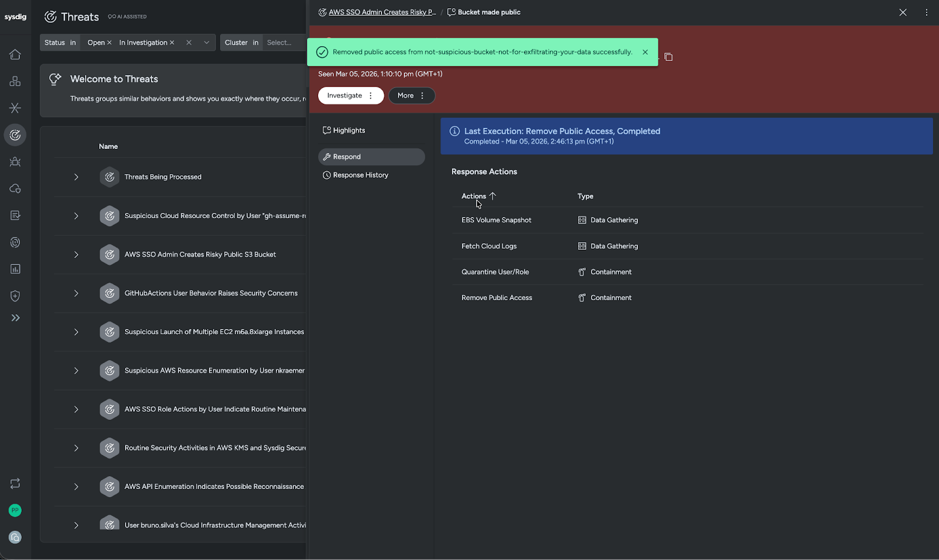Open GitHubActions User Behavior Raises Security Concerns threat
The image size is (939, 560).
(x=211, y=293)
